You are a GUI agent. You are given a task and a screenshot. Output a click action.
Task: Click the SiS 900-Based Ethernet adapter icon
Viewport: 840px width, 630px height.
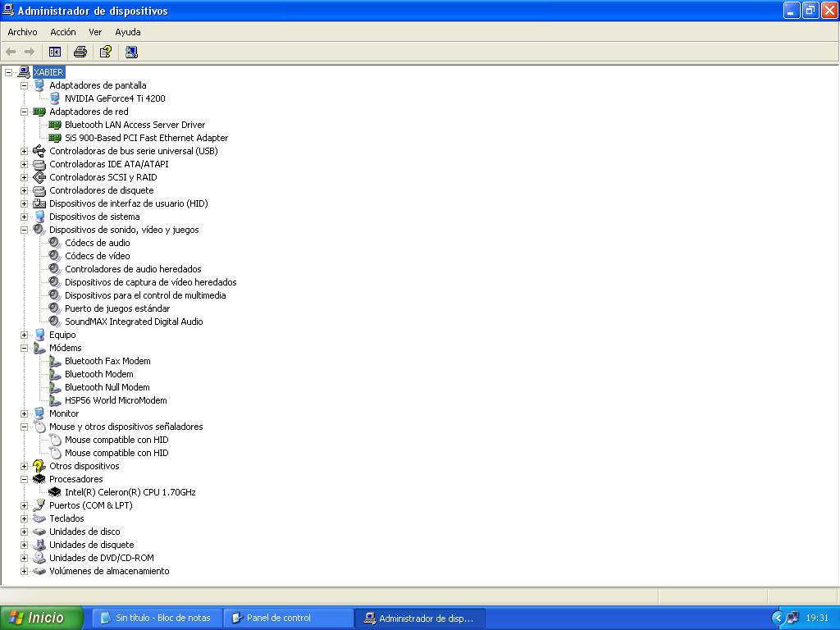tap(55, 138)
